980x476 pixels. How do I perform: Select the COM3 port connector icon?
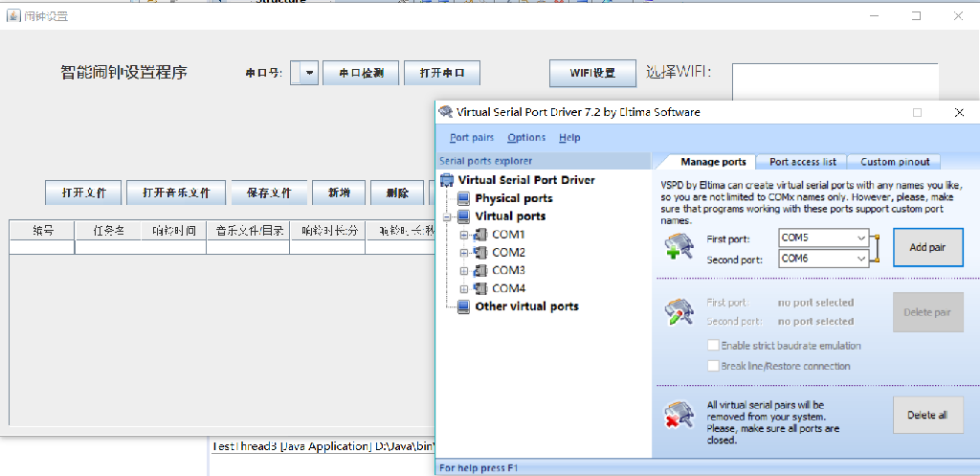[480, 271]
